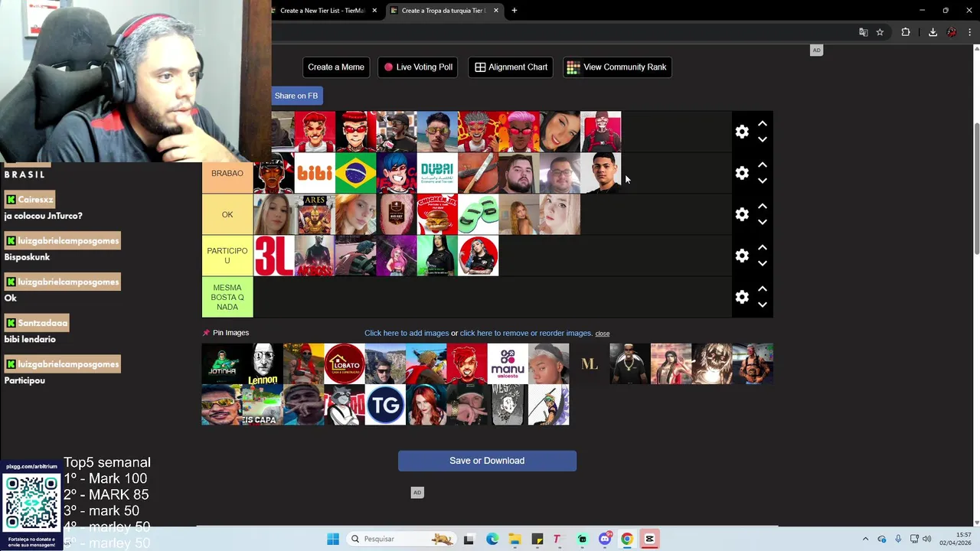Click the Pin Images pushpin

[x=206, y=333]
